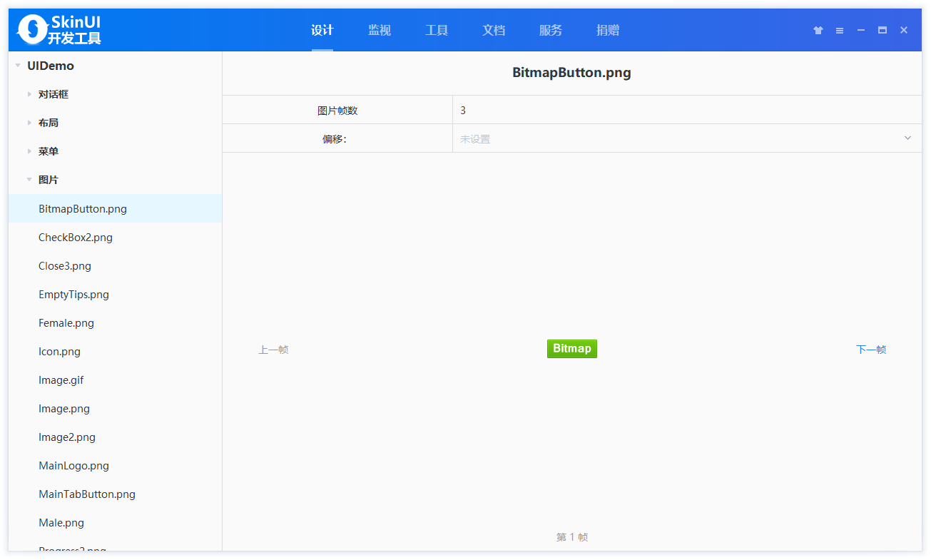The width and height of the screenshot is (931, 560).
Task: Click the 第 1 帧 frame indicator
Action: pyautogui.click(x=572, y=537)
